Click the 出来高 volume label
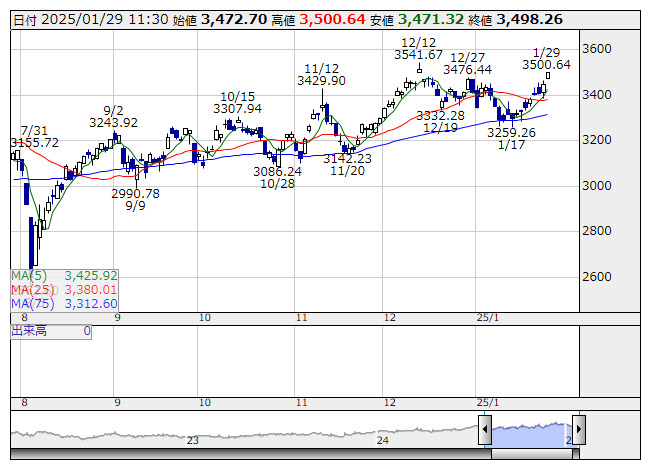The width and height of the screenshot is (653, 470). 29,331
